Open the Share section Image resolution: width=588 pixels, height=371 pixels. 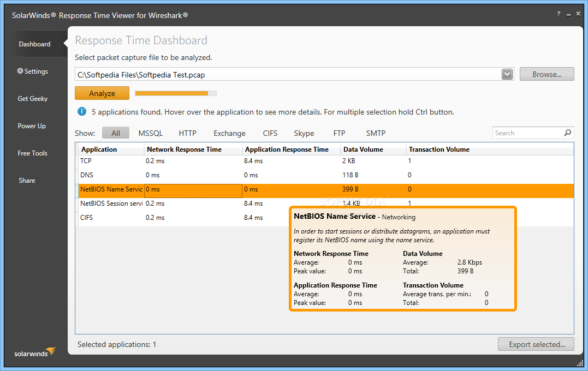pos(27,180)
